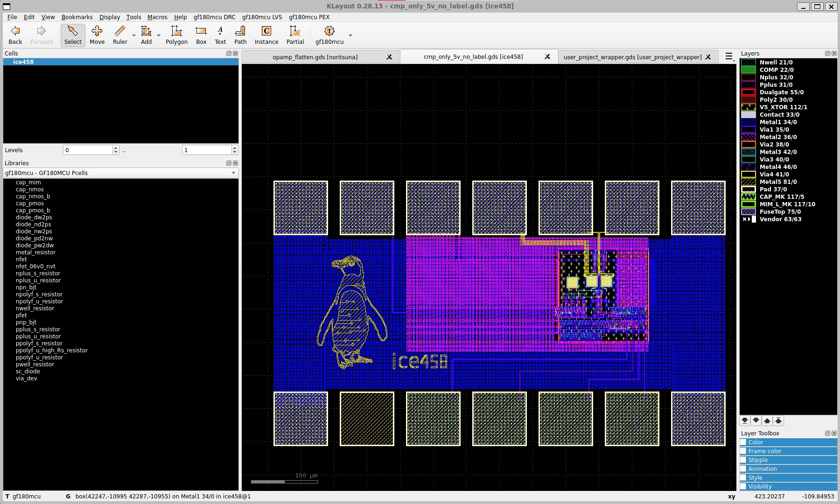Detach the Layers panel
This screenshot has height=504, width=840.
pos(827,53)
